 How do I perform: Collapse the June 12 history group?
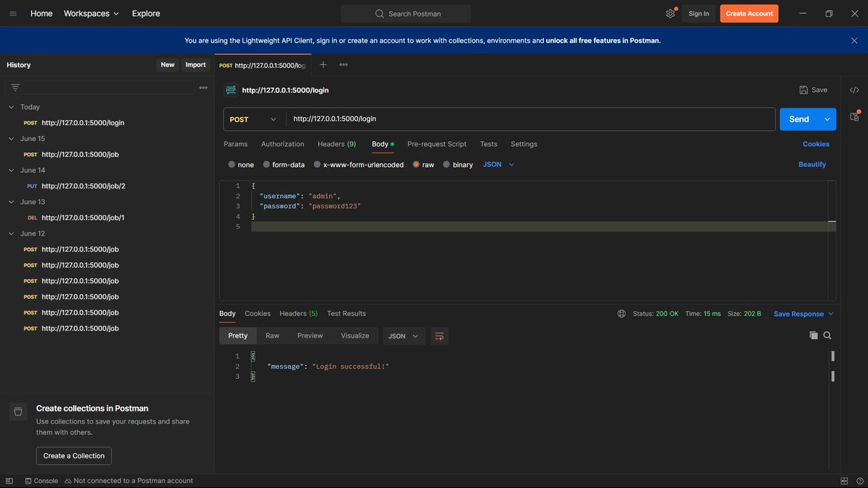(11, 234)
